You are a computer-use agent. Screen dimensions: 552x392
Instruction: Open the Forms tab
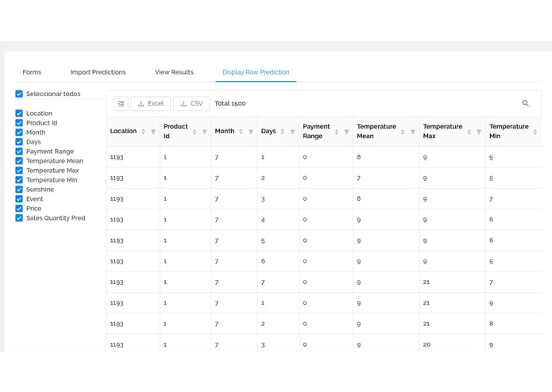click(x=32, y=72)
